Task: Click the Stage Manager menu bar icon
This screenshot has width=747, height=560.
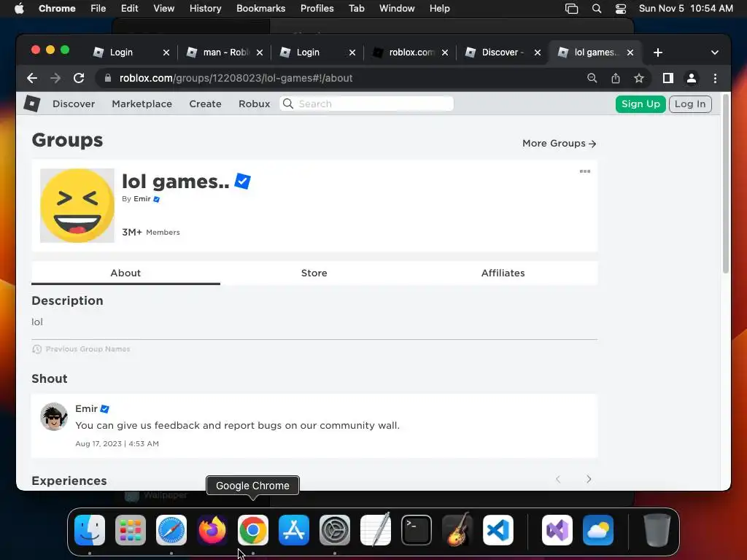Action: (571, 9)
